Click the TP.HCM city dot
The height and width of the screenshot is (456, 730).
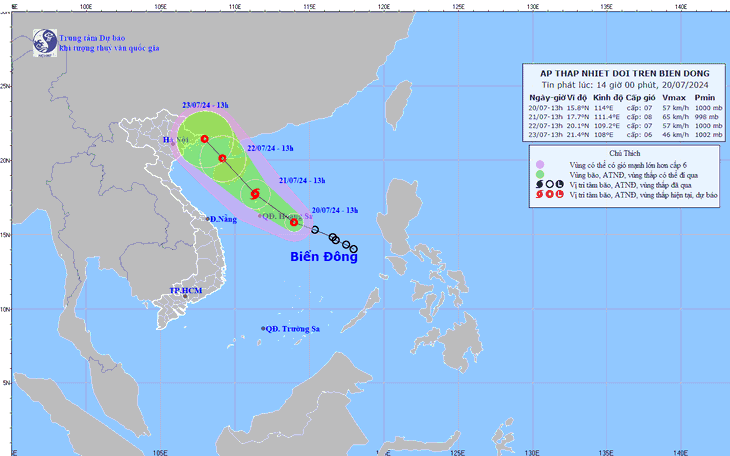pyautogui.click(x=185, y=296)
